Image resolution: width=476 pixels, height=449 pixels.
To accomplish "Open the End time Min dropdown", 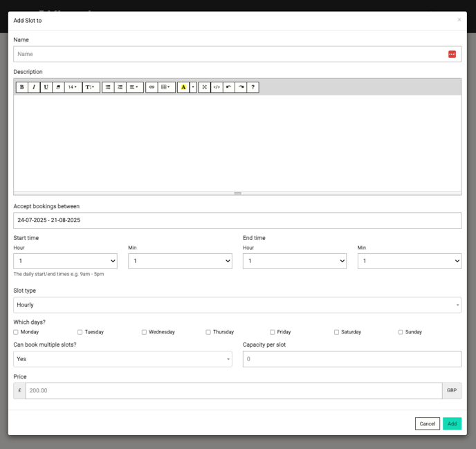I will (x=409, y=261).
